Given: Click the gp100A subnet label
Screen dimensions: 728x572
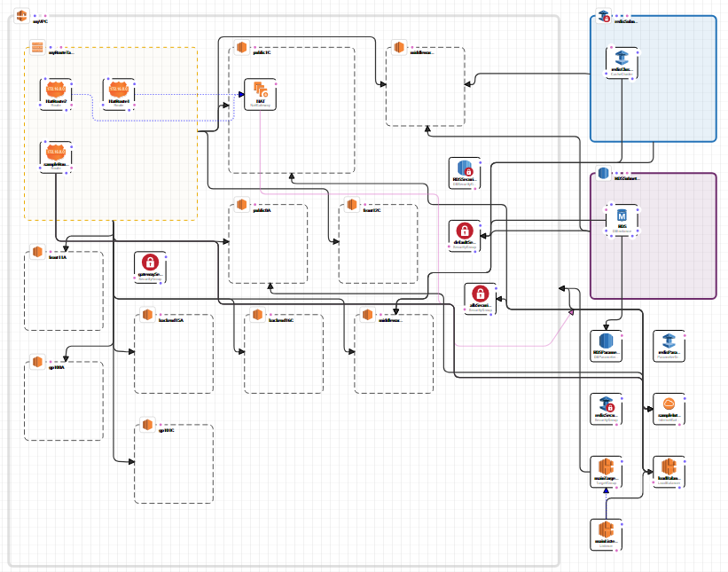Looking at the screenshot, I should 57,368.
